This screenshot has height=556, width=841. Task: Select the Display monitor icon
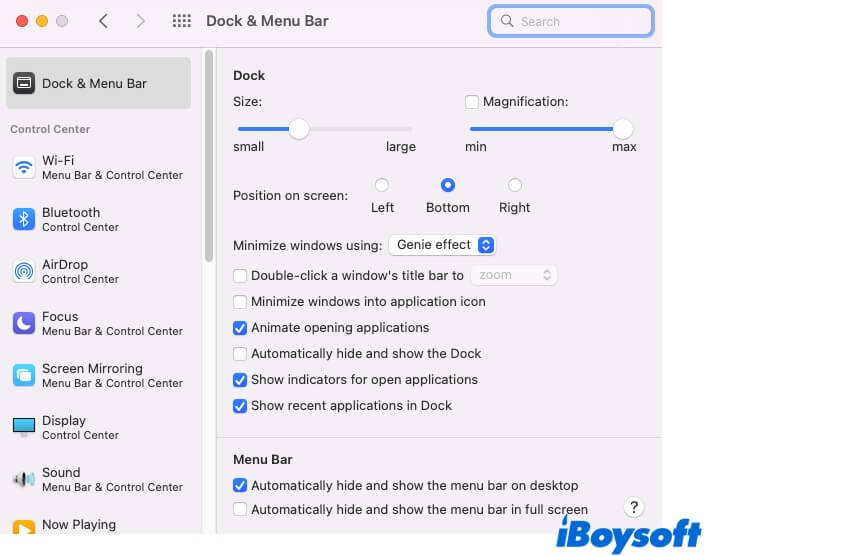point(24,427)
